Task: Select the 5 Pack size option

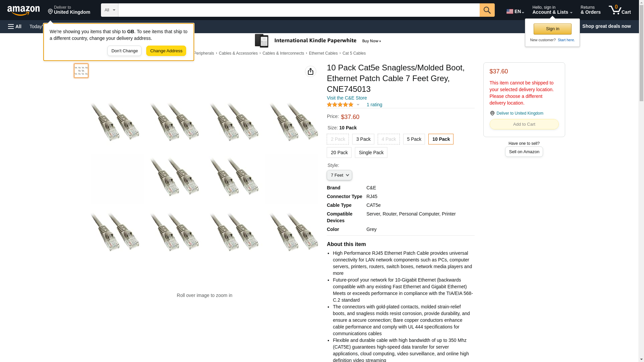Action: coord(414,139)
